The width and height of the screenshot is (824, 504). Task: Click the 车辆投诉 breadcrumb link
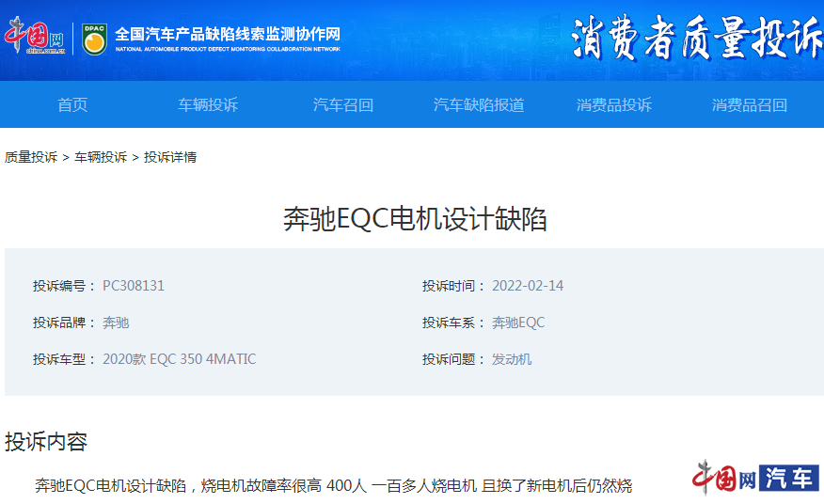pyautogui.click(x=101, y=157)
